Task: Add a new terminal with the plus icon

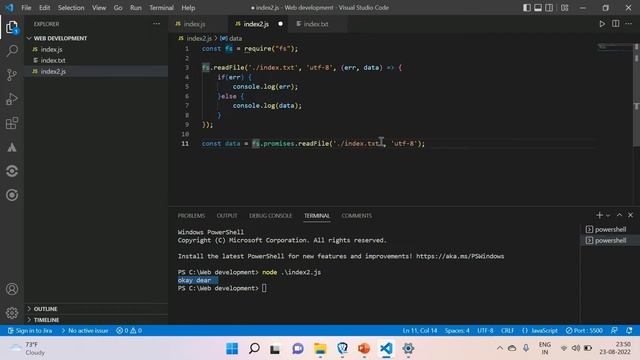Action: [599, 215]
